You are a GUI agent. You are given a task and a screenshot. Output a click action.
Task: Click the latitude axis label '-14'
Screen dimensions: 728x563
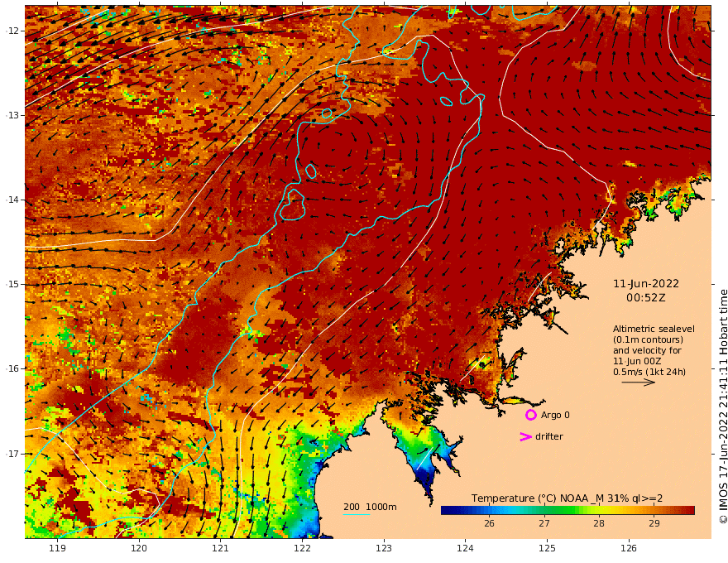12,200
